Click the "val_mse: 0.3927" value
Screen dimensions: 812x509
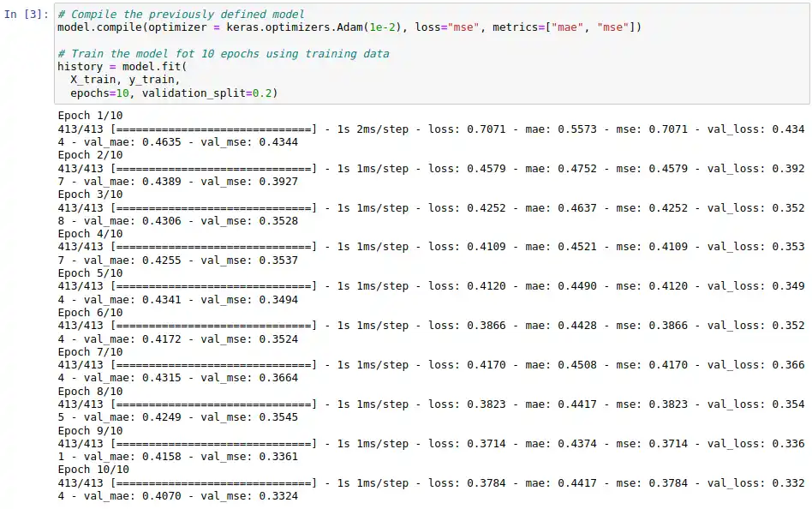click(x=249, y=181)
